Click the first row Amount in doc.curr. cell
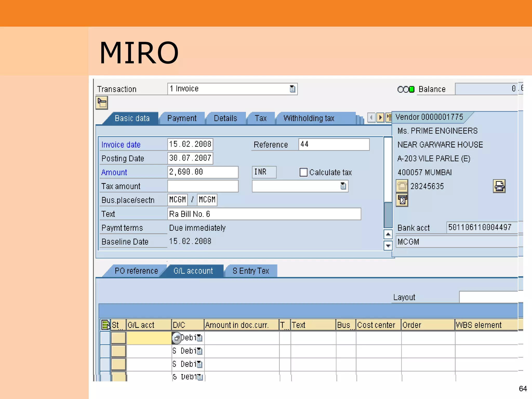Screen dimensions: 532x399 (242, 338)
